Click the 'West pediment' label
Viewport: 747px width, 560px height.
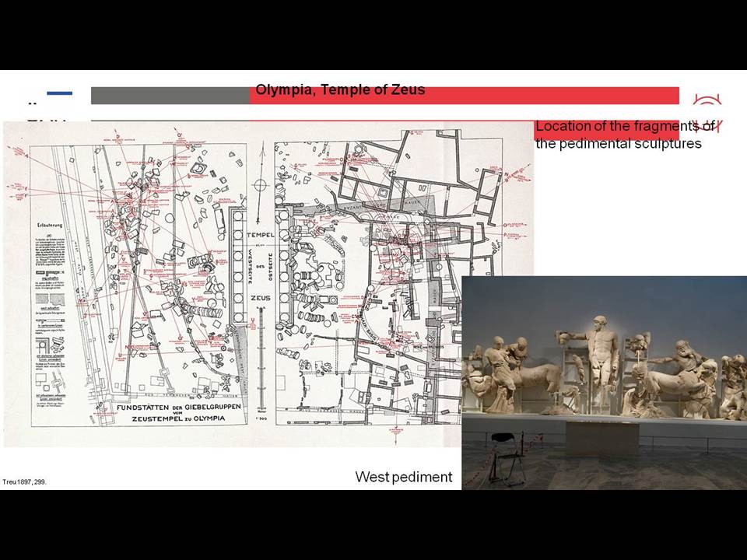pos(404,477)
